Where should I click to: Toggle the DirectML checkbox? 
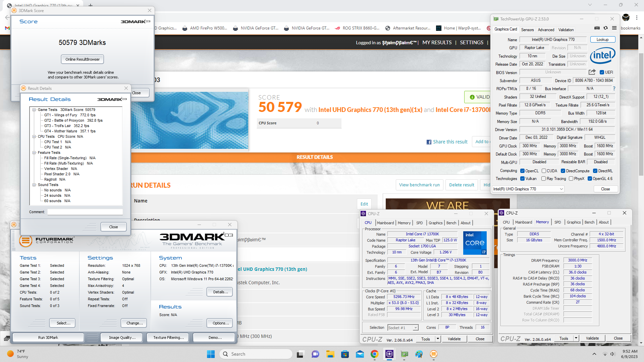coord(595,171)
